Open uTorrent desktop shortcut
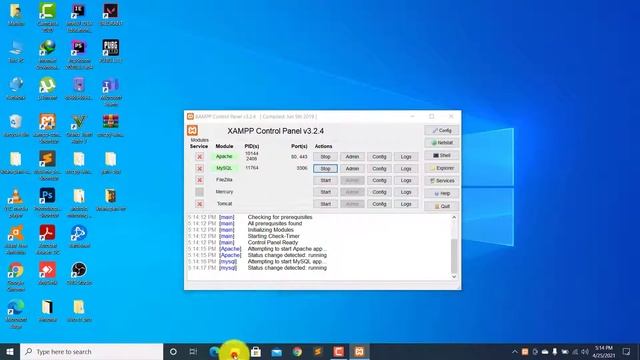Image resolution: width=640 pixels, height=360 pixels. point(47,88)
